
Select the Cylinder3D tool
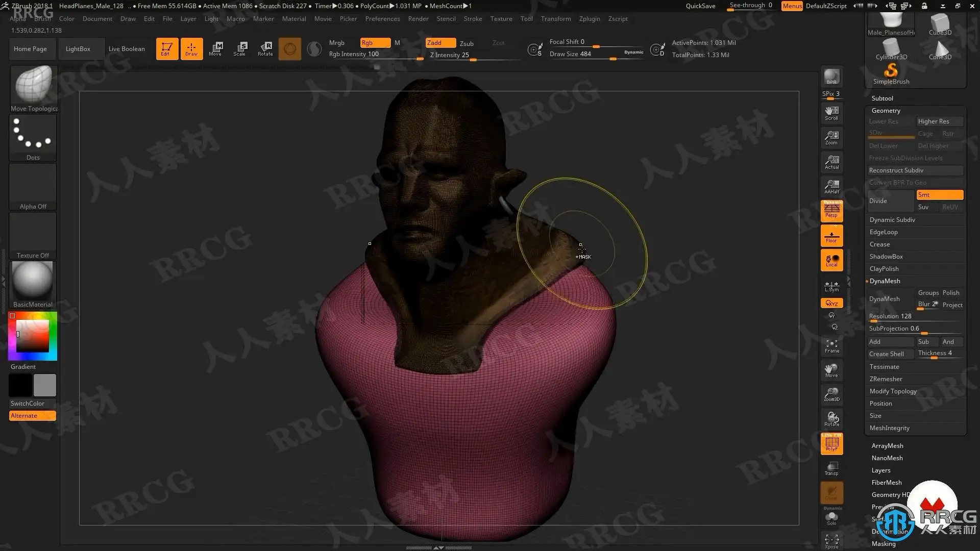coord(891,50)
